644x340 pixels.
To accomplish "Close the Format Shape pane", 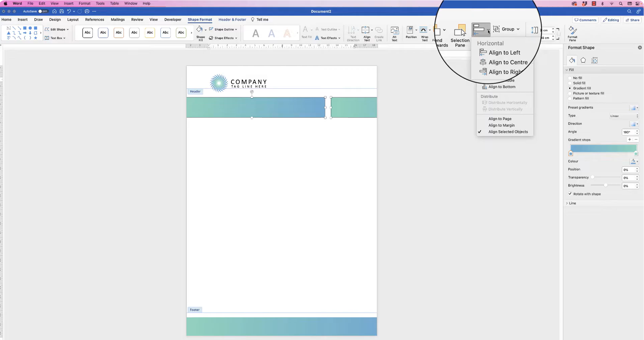I will tap(640, 48).
